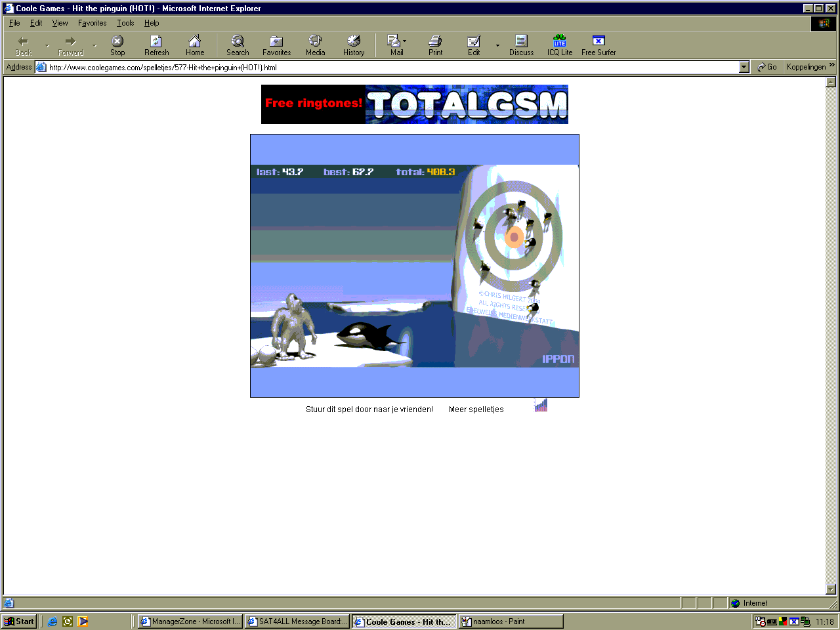Click the Free Surfer toolbar button

(x=598, y=45)
